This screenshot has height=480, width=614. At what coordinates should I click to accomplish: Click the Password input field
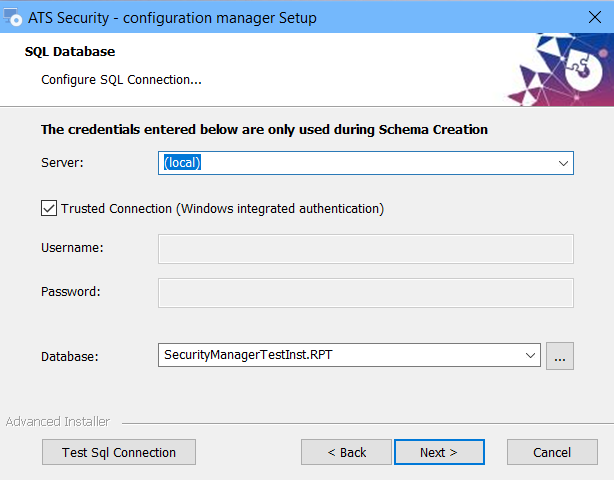pos(366,293)
